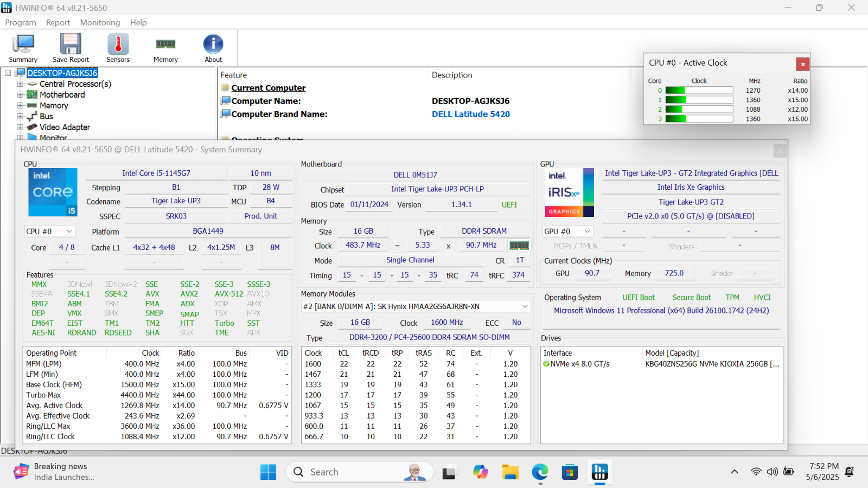Click the memory chip icon beside 90.7 MHz
Image resolution: width=868 pixels, height=488 pixels.
click(519, 246)
